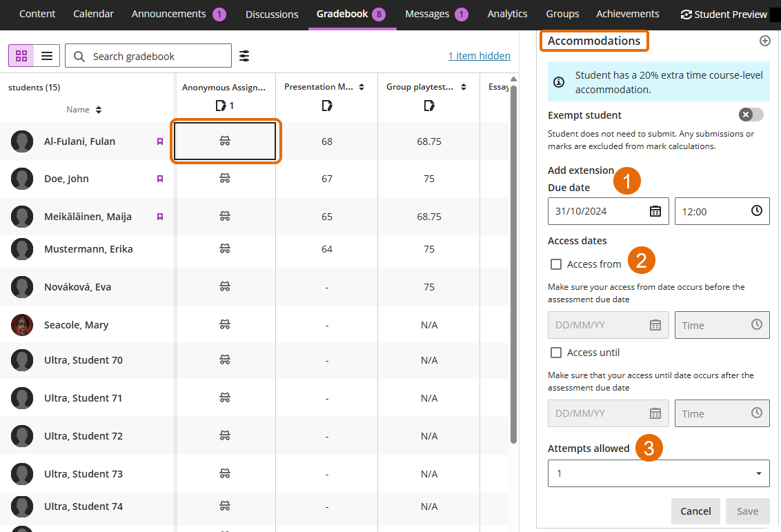This screenshot has width=781, height=532.
Task: Click the 1 item hidden link
Action: pyautogui.click(x=480, y=56)
